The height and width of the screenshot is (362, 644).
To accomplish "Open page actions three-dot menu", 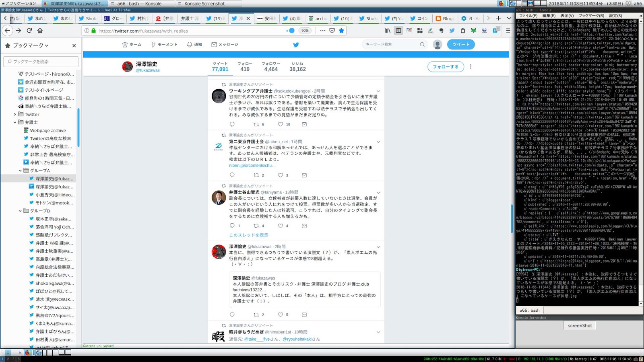I will pyautogui.click(x=322, y=31).
